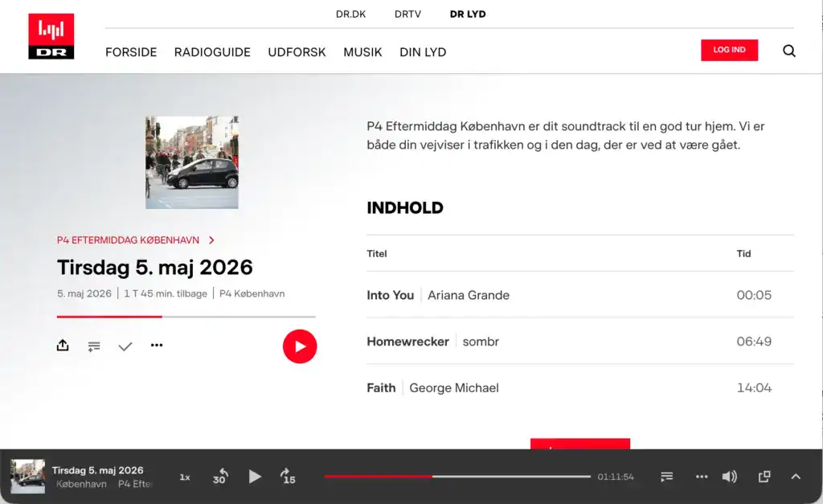
Task: Click the Titel column header
Action: pyautogui.click(x=376, y=253)
